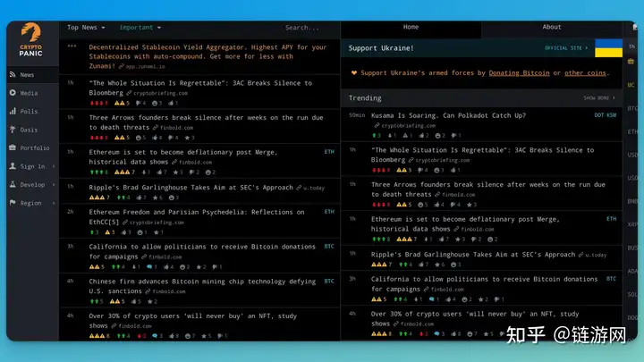Open the Important filter dropdown
This screenshot has height=362, width=644.
(x=140, y=28)
